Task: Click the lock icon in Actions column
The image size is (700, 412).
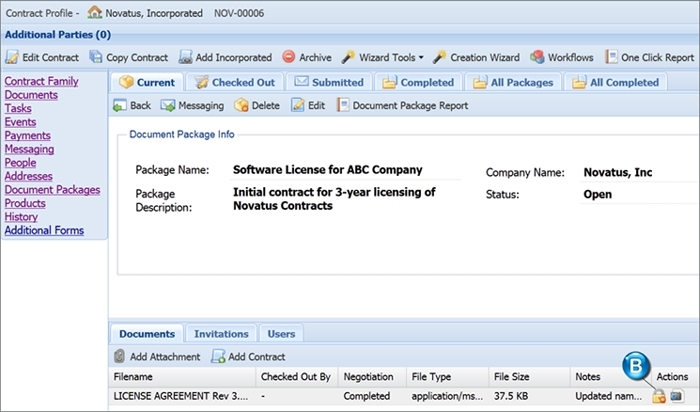Action: click(659, 395)
